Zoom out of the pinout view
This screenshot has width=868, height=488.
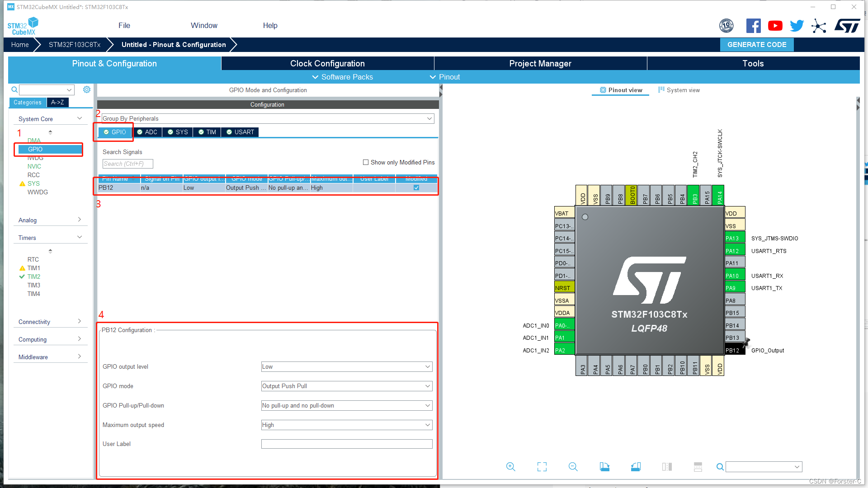pos(572,466)
